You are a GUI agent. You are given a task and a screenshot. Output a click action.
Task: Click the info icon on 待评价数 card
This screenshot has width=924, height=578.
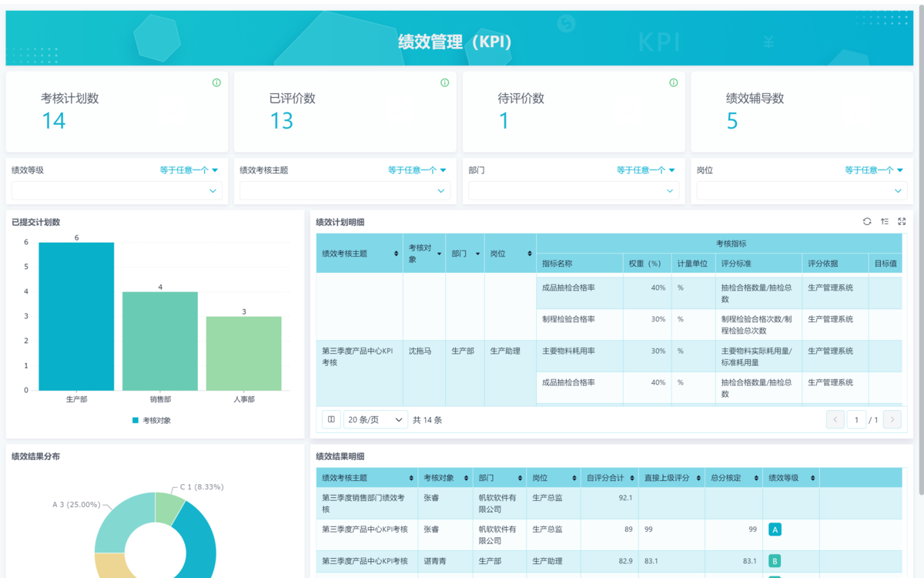(x=673, y=82)
